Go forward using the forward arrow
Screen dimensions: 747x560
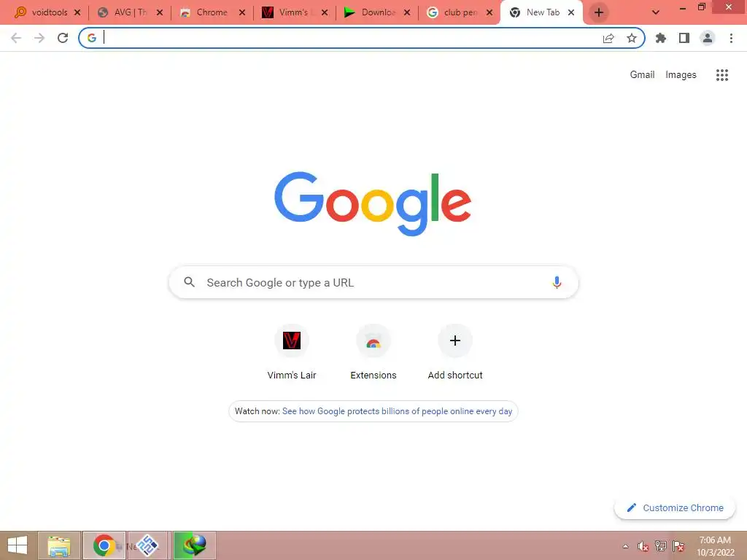point(39,38)
